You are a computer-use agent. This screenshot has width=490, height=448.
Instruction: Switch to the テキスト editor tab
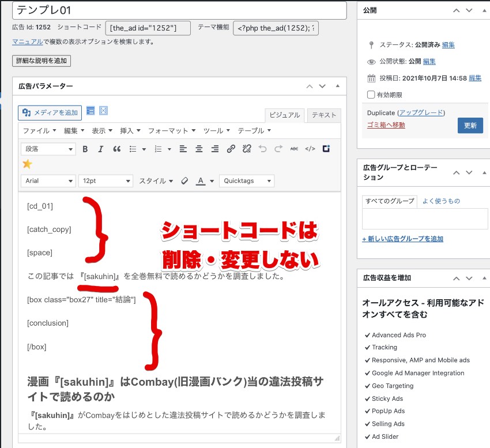pyautogui.click(x=323, y=115)
